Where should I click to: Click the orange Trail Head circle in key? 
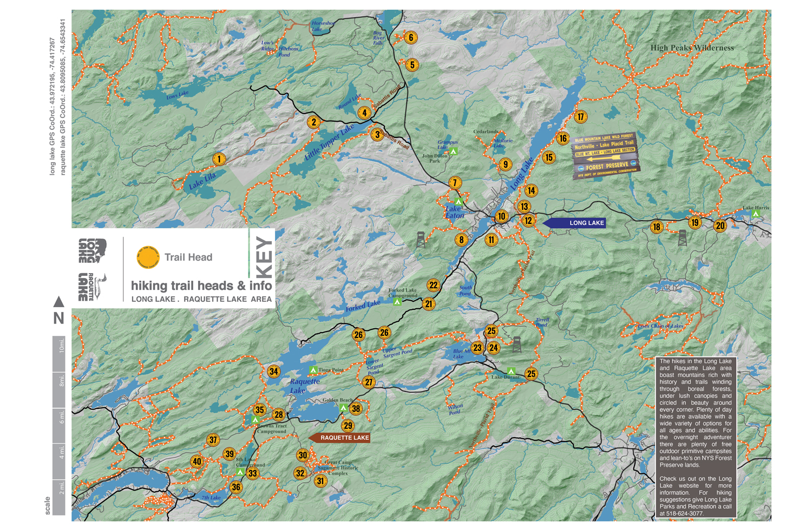pyautogui.click(x=148, y=257)
